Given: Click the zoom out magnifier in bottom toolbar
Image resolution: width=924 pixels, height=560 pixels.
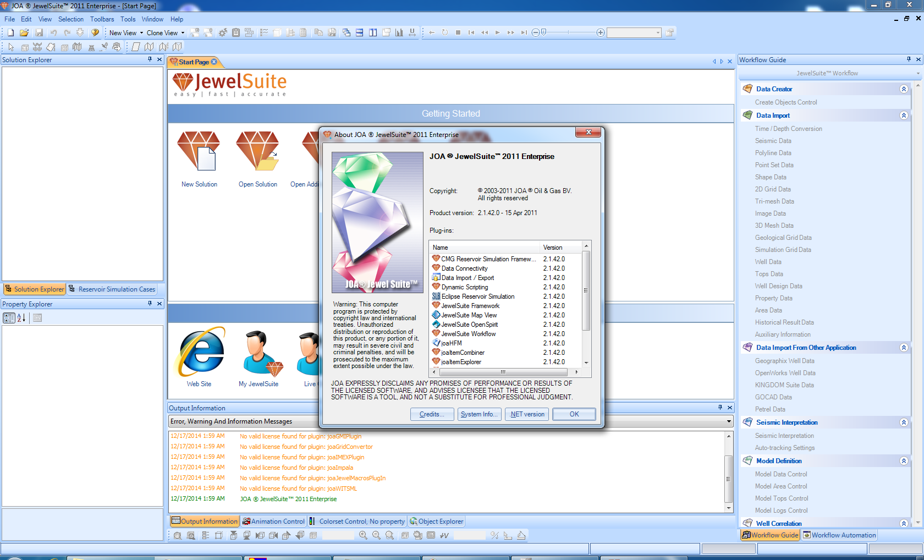Looking at the screenshot, I should (x=376, y=535).
